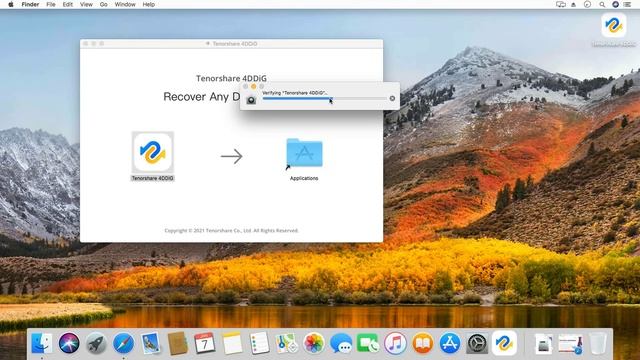Click the screen mirroring displays icon in menu bar
640x360 pixels.
point(561,4)
